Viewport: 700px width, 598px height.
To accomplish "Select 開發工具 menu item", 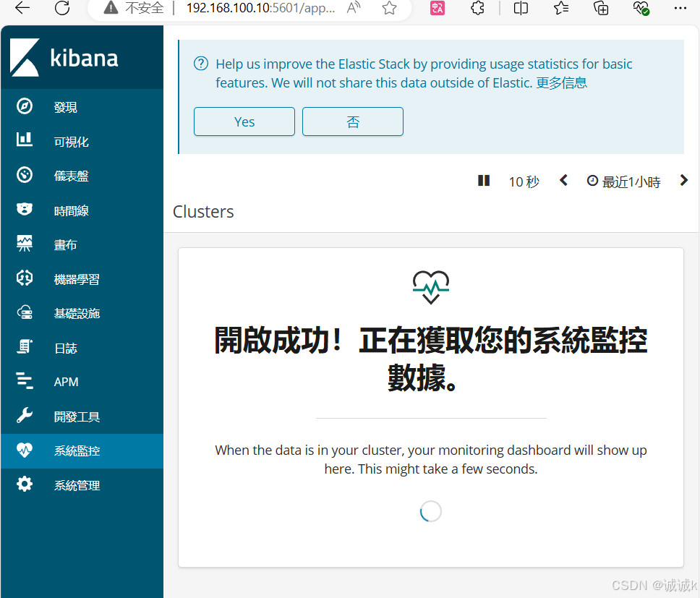I will [77, 417].
